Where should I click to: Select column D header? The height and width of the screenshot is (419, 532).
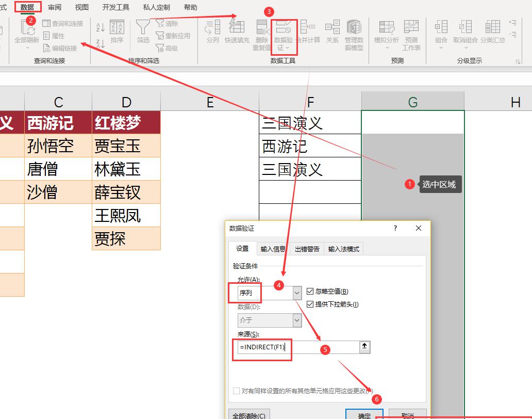pyautogui.click(x=126, y=101)
